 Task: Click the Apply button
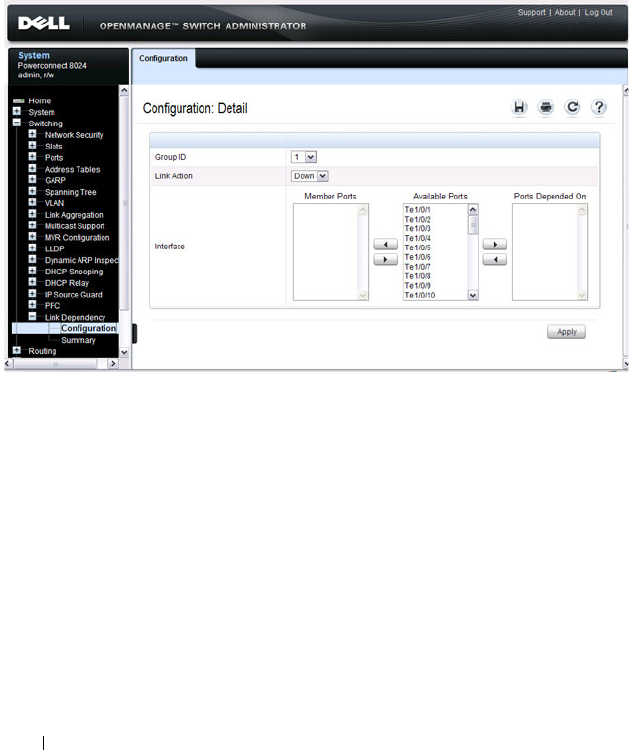(566, 332)
